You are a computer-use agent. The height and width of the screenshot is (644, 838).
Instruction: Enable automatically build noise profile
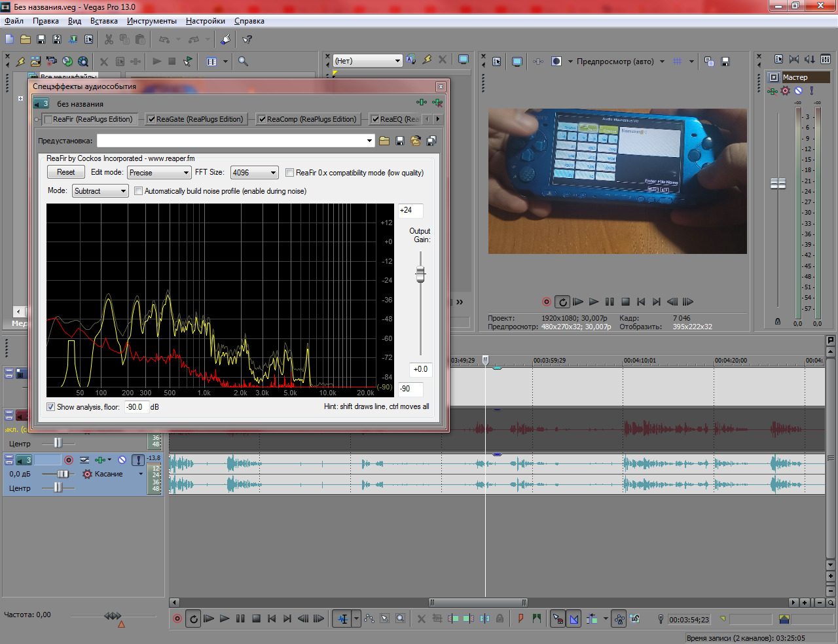(138, 191)
